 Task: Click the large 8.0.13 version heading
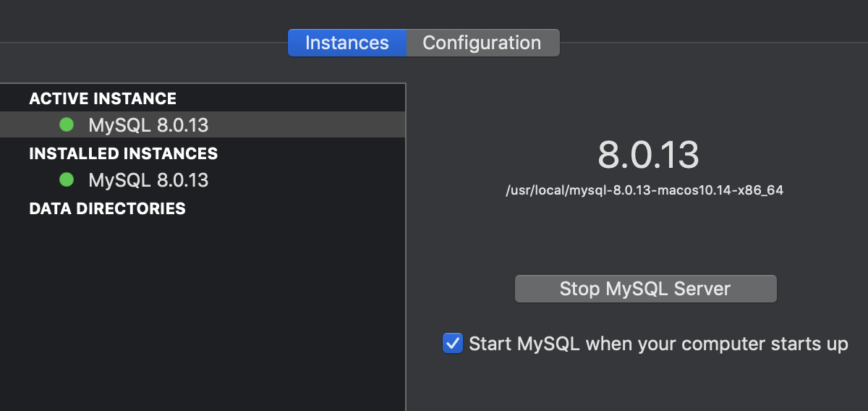pos(648,154)
